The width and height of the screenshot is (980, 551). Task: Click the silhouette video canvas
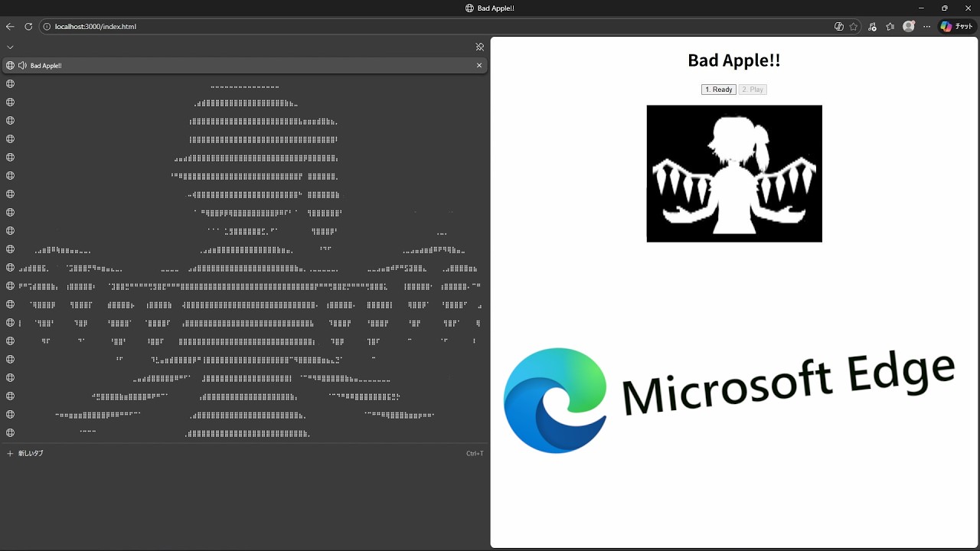[734, 174]
